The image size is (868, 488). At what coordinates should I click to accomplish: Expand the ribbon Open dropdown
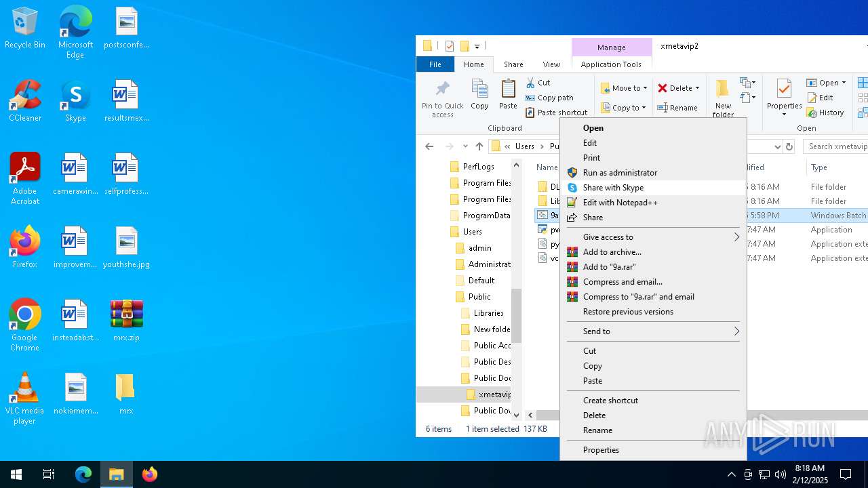point(844,83)
